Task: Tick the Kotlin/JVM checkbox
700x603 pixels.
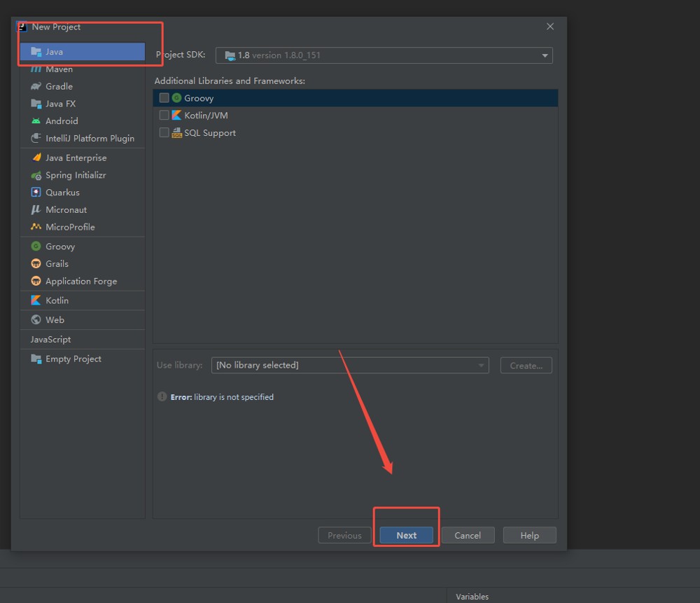Action: (164, 116)
